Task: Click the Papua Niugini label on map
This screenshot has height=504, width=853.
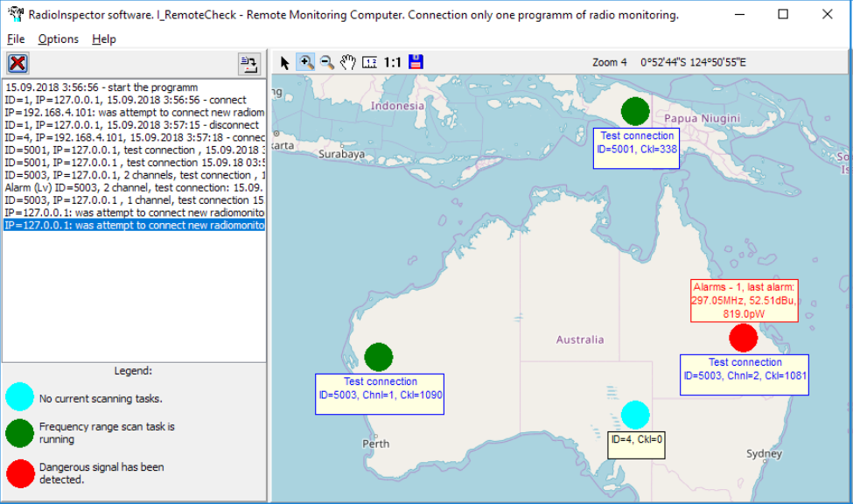Action: click(x=703, y=118)
